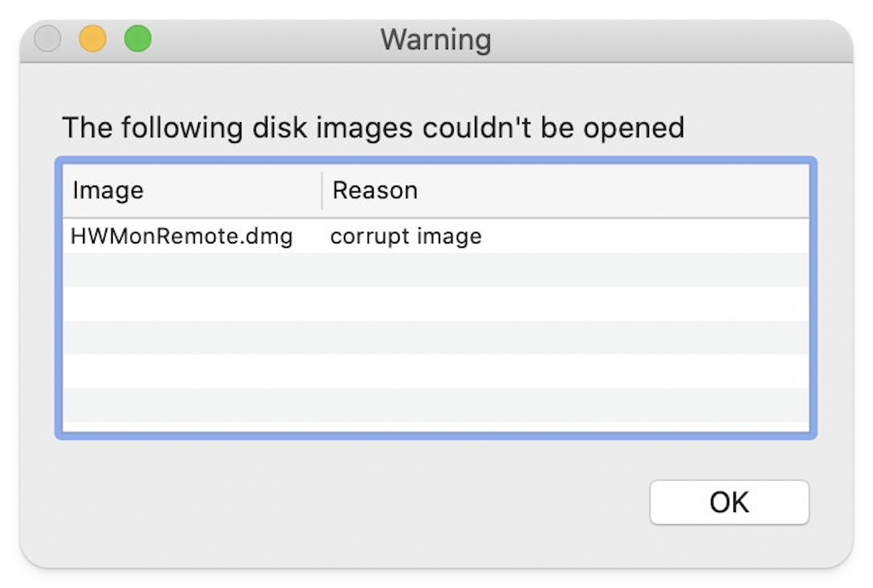
Task: Click empty dialog area left of OK
Action: point(361,502)
